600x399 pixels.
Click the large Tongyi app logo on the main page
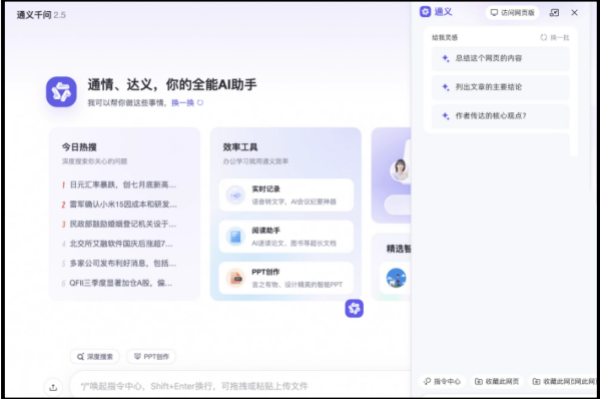[x=61, y=92]
